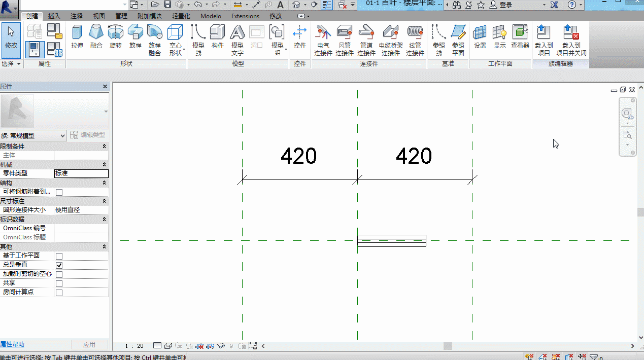Select the 融合 (Blend) tool
The height and width of the screenshot is (360, 644).
pos(96,37)
